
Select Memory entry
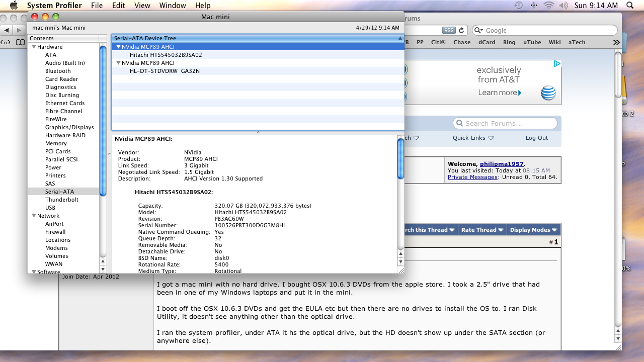coord(56,143)
